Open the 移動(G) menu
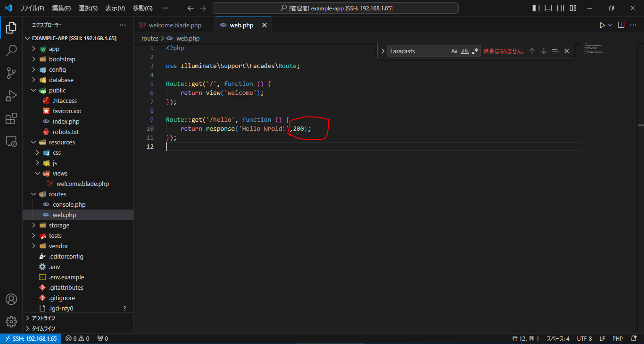The height and width of the screenshot is (344, 644). coord(143,8)
